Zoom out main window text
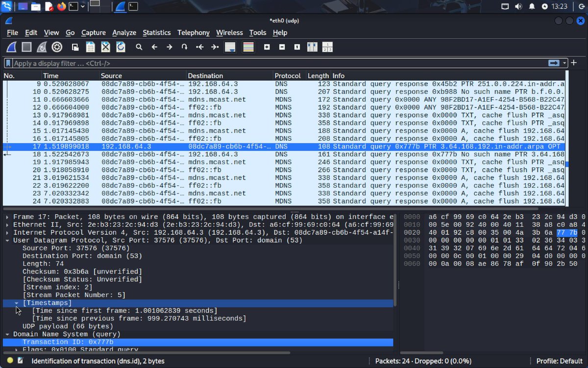588x368 pixels. (x=282, y=47)
